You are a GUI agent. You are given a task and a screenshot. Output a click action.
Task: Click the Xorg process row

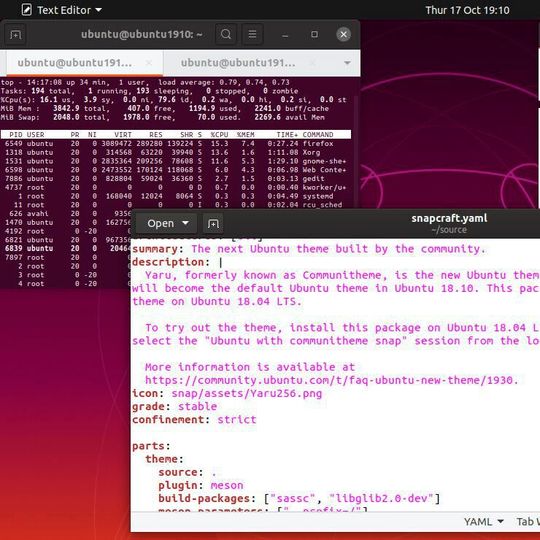coord(176,152)
